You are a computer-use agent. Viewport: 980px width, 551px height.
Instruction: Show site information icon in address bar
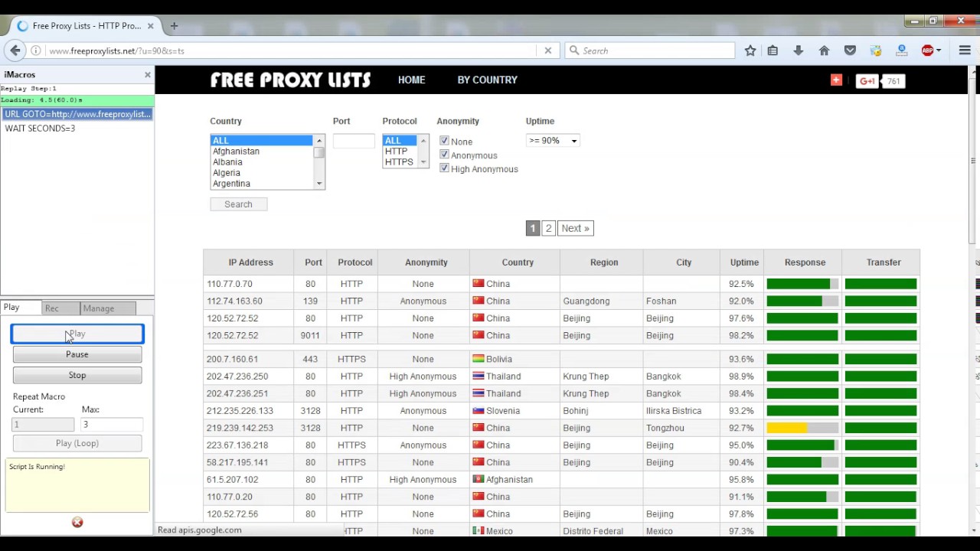click(x=36, y=51)
